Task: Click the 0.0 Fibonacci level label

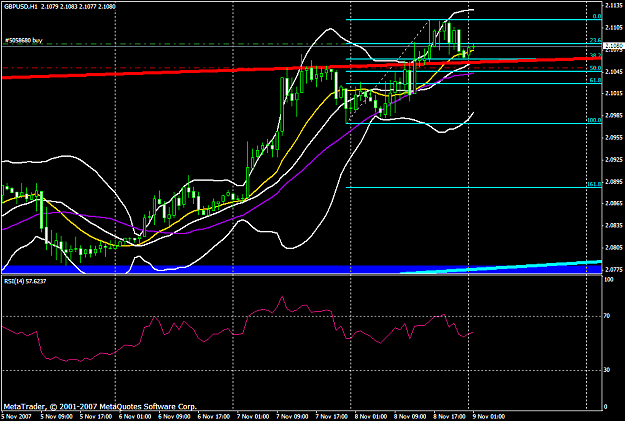Action: click(x=597, y=16)
